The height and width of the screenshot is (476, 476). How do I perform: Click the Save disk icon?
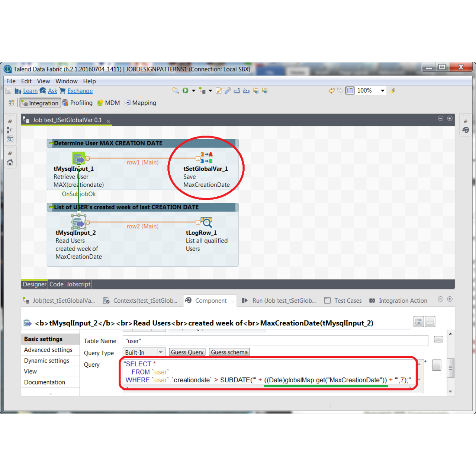[8, 91]
